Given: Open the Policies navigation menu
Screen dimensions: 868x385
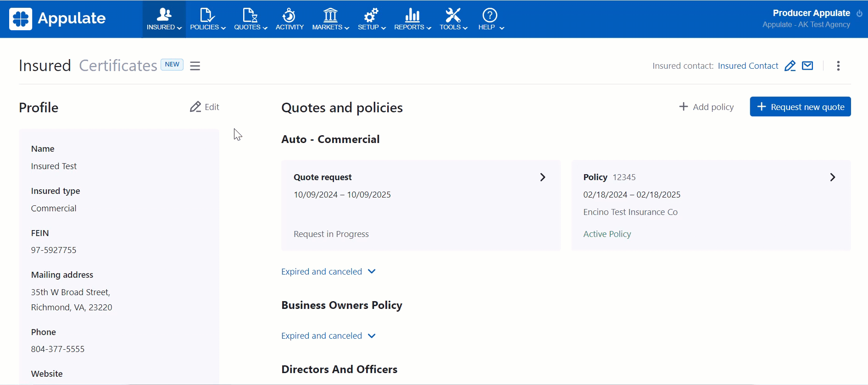Looking at the screenshot, I should [207, 19].
